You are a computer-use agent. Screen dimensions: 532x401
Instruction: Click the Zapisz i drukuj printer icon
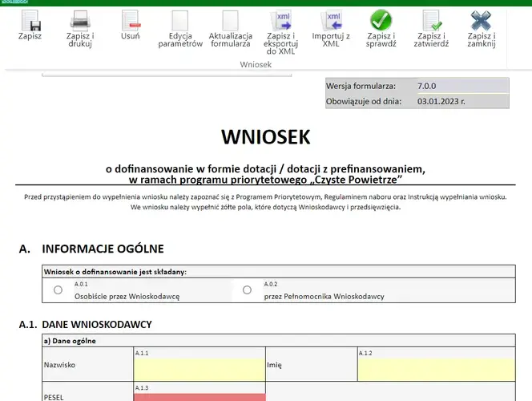click(80, 21)
